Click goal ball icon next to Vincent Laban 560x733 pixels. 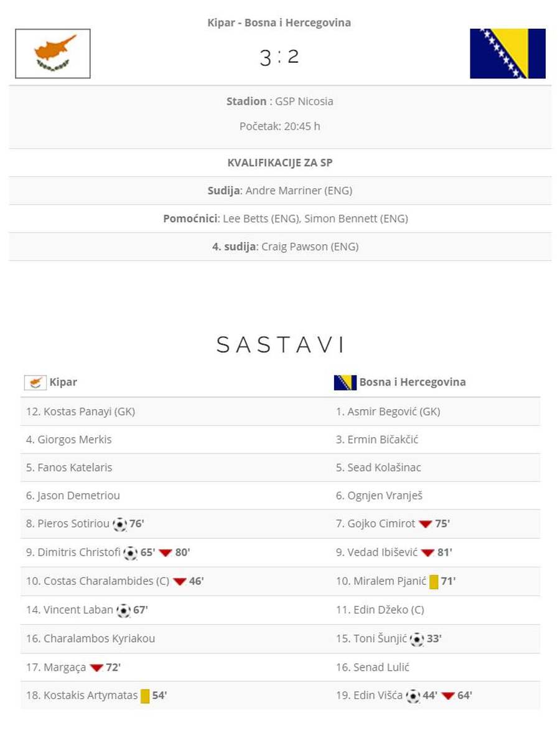[123, 610]
